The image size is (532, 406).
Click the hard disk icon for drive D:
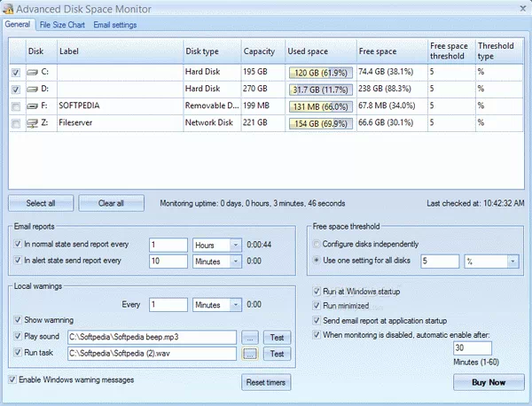[x=32, y=90]
